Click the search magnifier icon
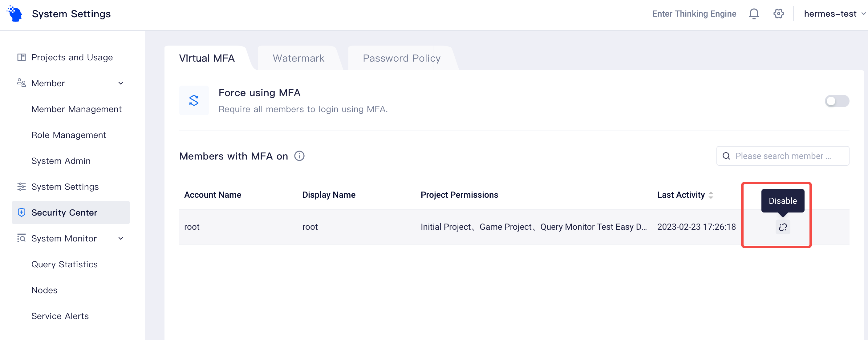The image size is (868, 340). 726,156
